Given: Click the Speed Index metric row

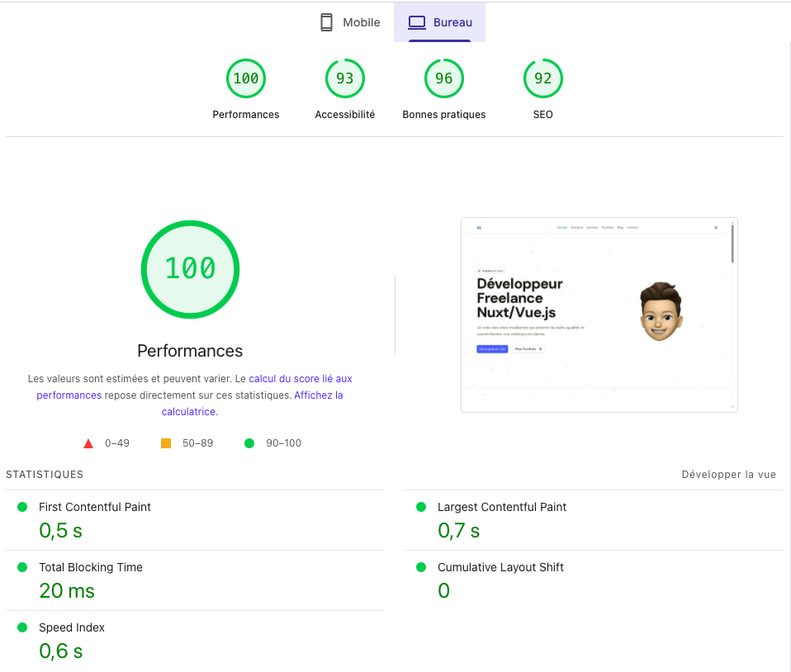Looking at the screenshot, I should [72, 627].
